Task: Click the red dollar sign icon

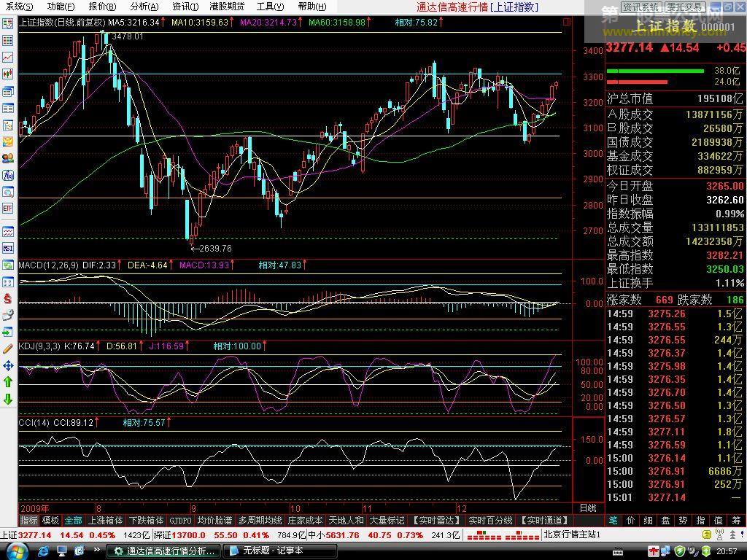Action: (x=7, y=298)
